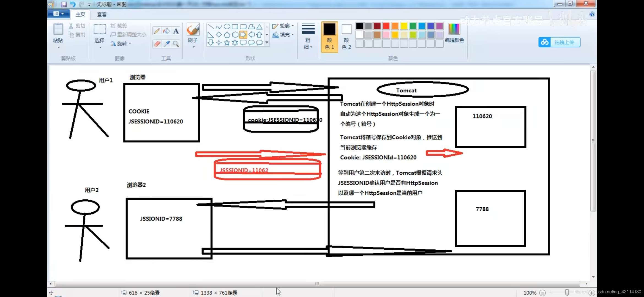
Task: Pick the left arrow shape
Action: (x=251, y=35)
